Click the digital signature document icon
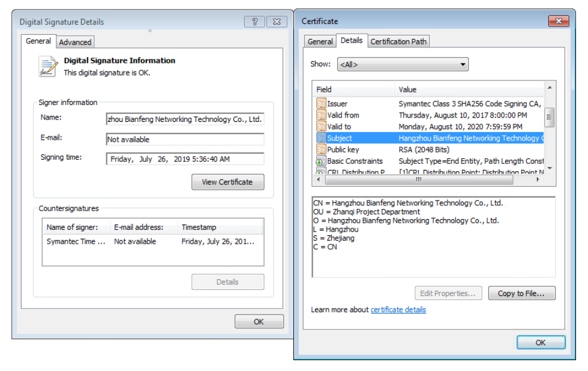Screen dimensions: 588x371 coord(48,67)
